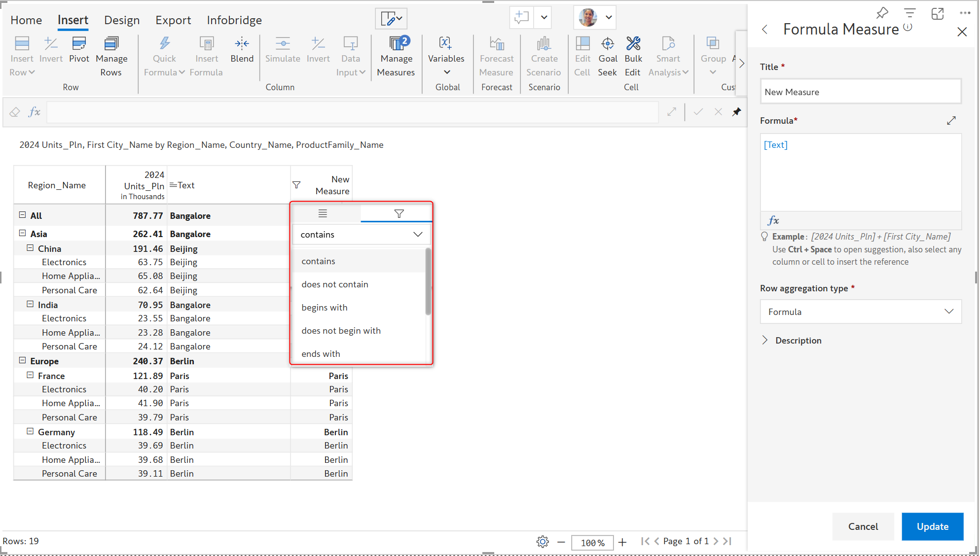Open the contains condition dropdown
The image size is (980, 556).
362,235
